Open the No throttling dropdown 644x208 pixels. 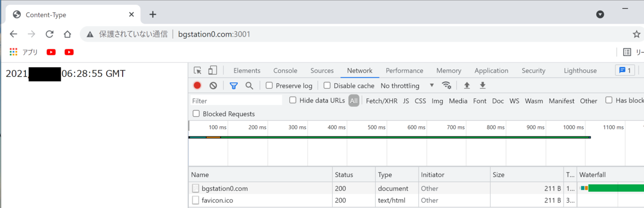click(x=407, y=85)
